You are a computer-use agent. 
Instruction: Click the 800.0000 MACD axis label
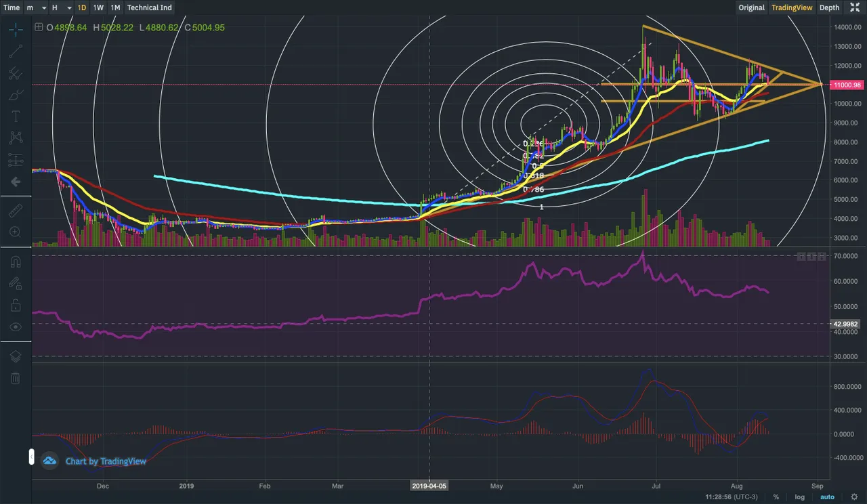click(x=847, y=387)
